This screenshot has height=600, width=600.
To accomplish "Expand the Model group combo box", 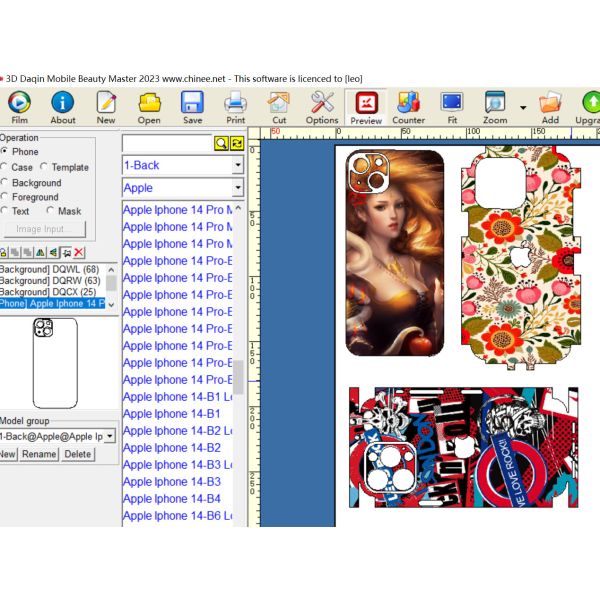I will click(x=109, y=436).
